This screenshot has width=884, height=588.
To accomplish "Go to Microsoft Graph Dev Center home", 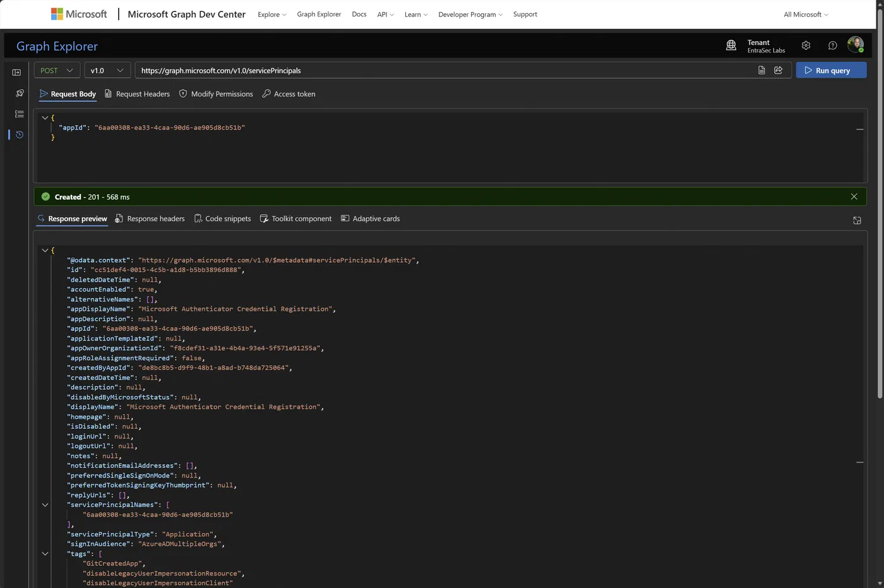I will [x=186, y=15].
